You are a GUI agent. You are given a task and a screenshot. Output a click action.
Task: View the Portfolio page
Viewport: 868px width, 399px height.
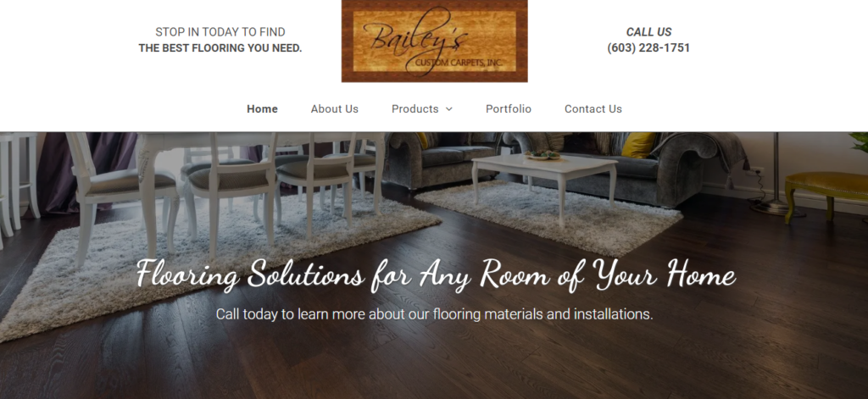(x=509, y=109)
